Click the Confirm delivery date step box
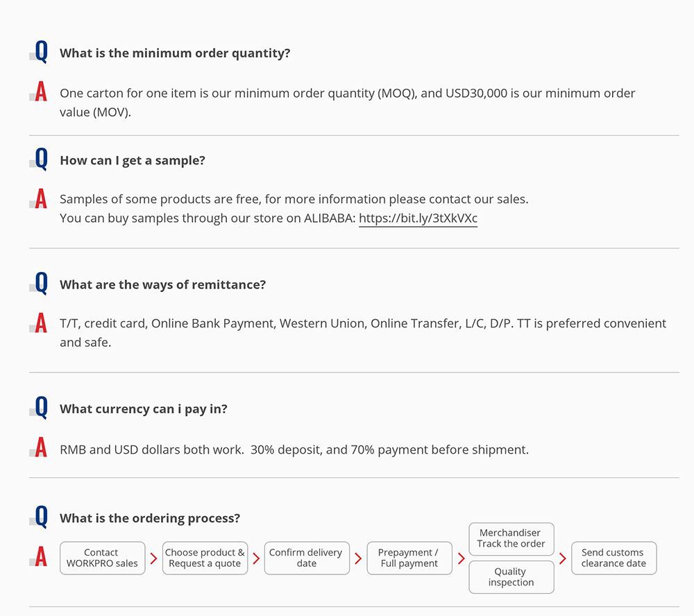The image size is (694, 616). [x=306, y=558]
